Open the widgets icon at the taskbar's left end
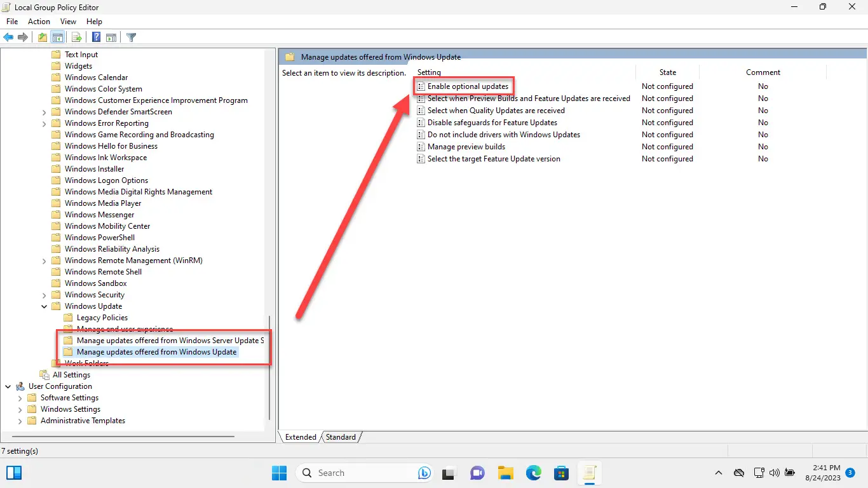Screen dimensions: 868x488 coord(14,473)
